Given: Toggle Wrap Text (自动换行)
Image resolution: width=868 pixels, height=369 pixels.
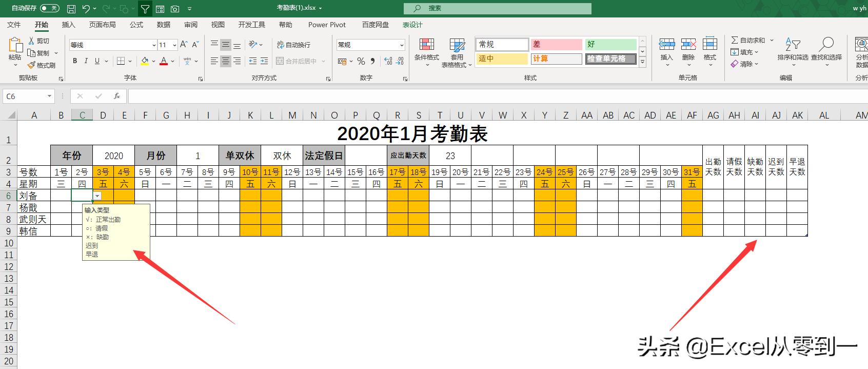Looking at the screenshot, I should point(293,45).
